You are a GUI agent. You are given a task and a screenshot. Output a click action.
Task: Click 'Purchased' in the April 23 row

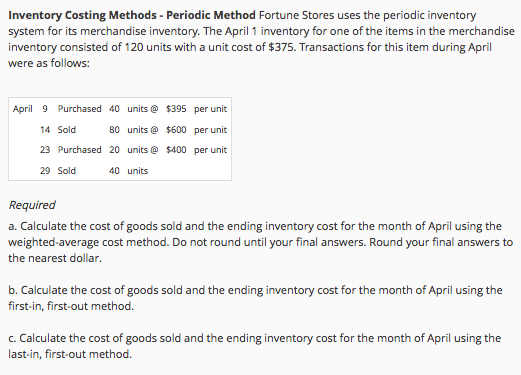[x=79, y=150]
